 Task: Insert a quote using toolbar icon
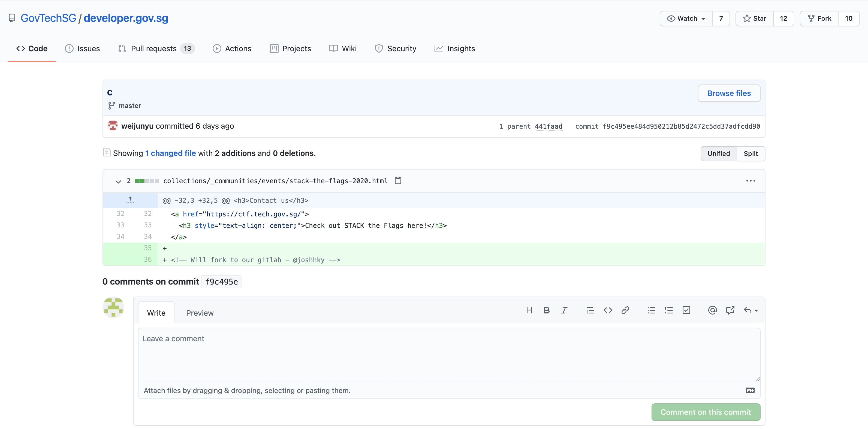pos(590,310)
